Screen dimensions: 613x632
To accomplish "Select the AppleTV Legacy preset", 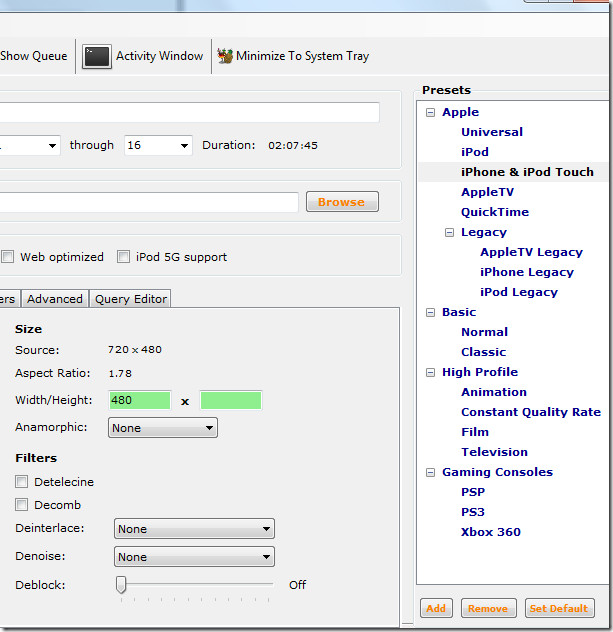I will click(531, 252).
